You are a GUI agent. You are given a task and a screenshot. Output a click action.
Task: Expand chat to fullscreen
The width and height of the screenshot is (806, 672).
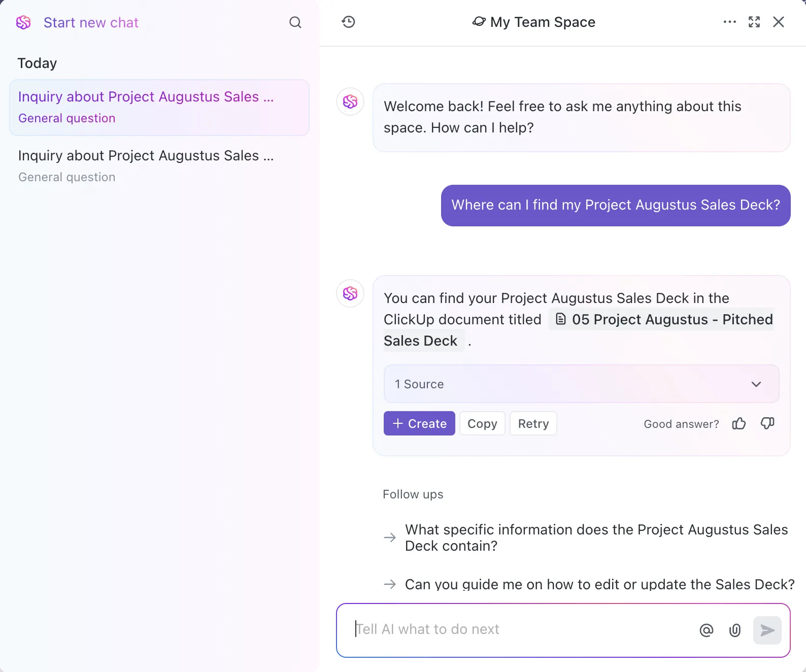tap(754, 22)
